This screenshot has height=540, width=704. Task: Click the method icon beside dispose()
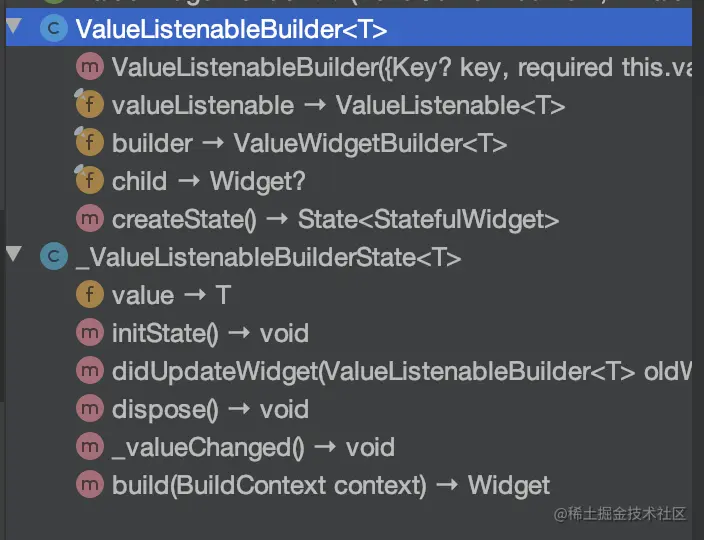[x=89, y=409]
